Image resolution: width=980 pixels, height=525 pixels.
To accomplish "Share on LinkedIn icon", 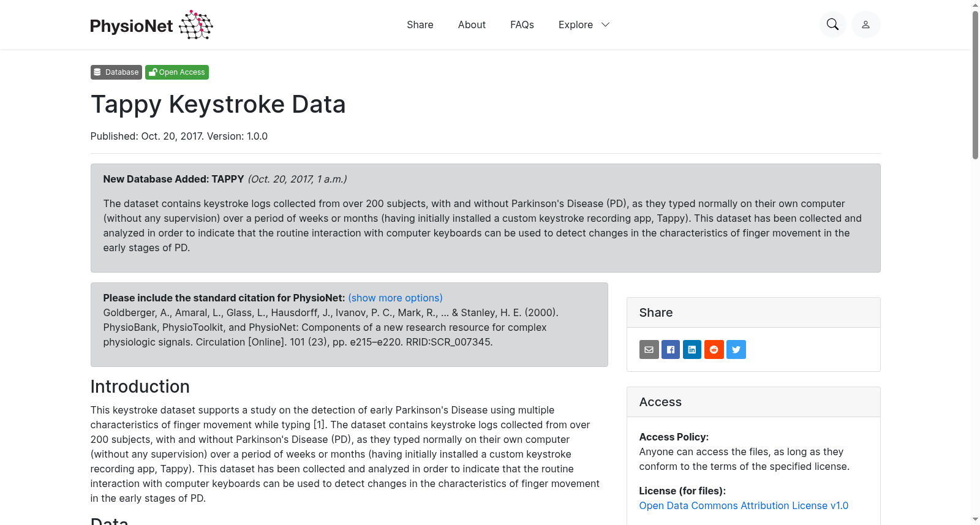I will (692, 349).
